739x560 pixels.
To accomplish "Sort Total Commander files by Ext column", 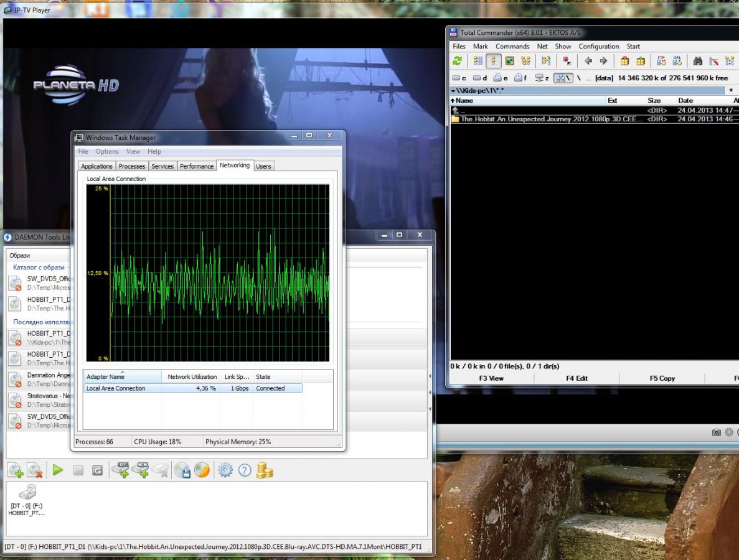I will coord(626,100).
